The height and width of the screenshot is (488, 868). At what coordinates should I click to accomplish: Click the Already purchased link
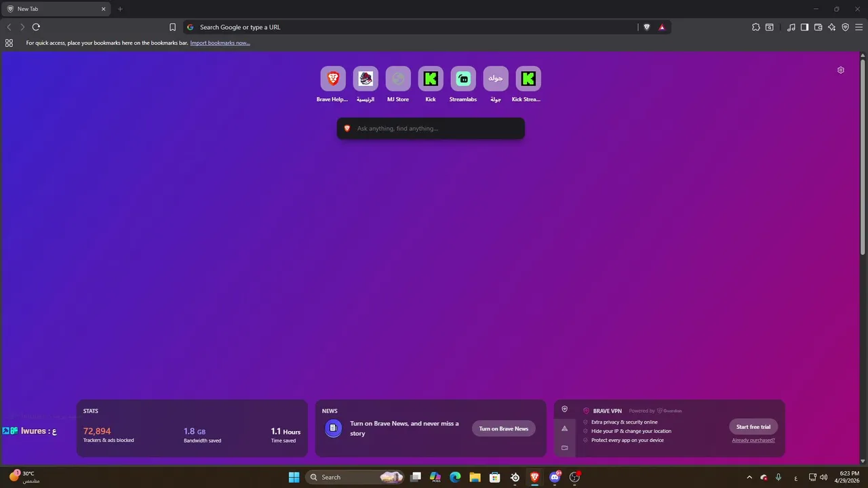753,441
